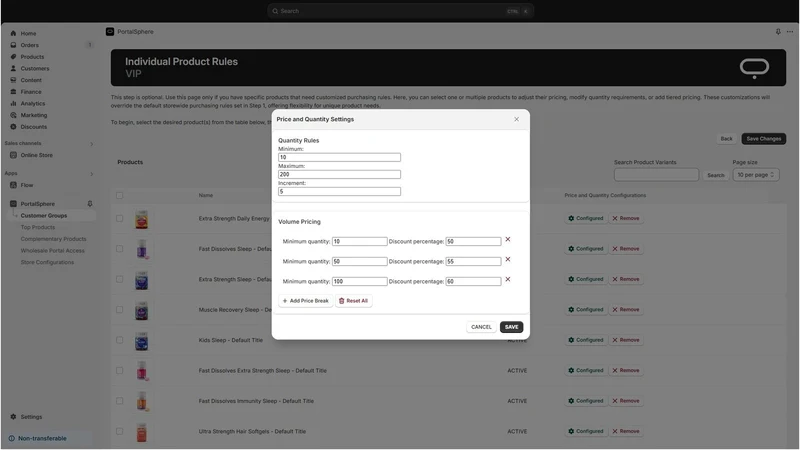Click the Extra Strength Daily Energy product thumbnail
The height and width of the screenshot is (450, 800).
(x=141, y=219)
